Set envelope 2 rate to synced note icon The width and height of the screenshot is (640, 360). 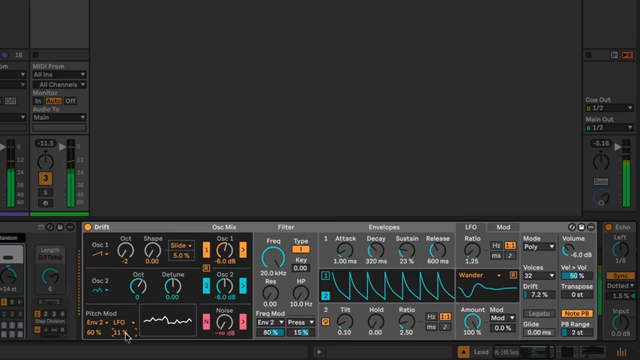pos(445,327)
